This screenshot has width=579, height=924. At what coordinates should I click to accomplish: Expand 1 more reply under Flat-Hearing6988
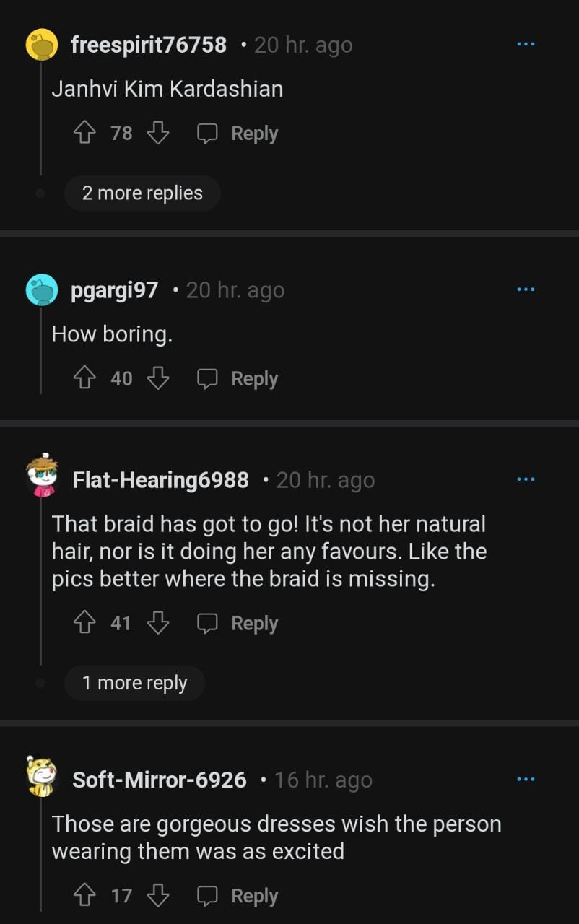click(x=134, y=683)
